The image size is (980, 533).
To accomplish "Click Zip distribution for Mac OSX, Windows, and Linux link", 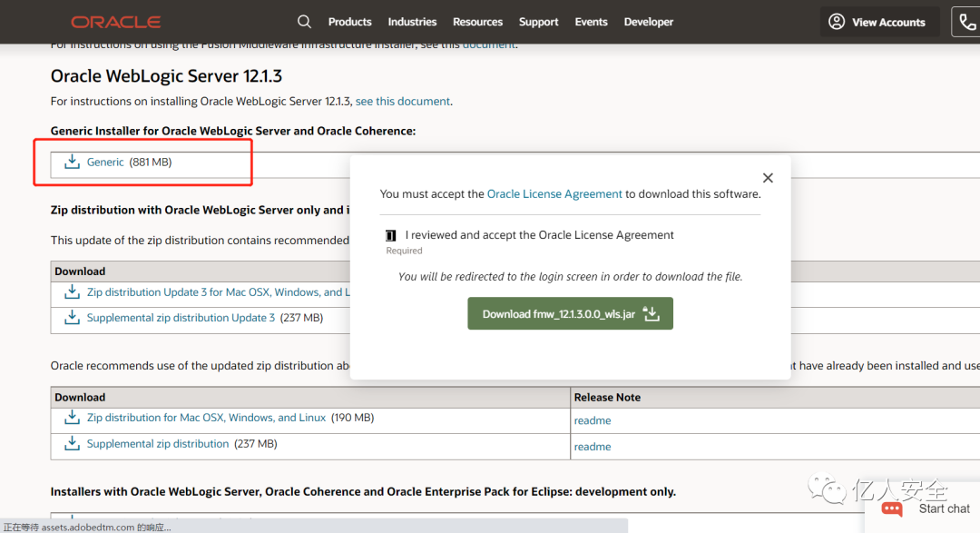I will click(206, 418).
